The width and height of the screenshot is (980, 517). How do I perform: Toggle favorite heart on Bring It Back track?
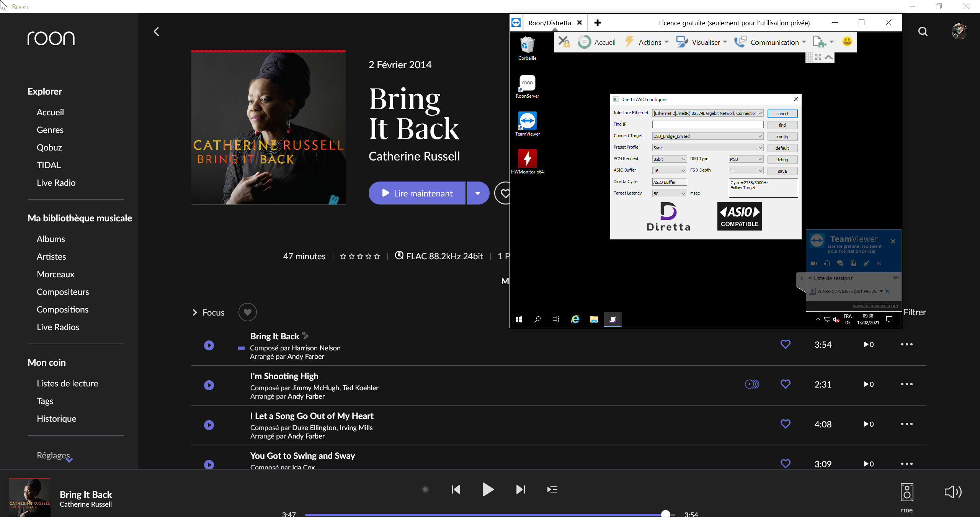[x=785, y=344]
